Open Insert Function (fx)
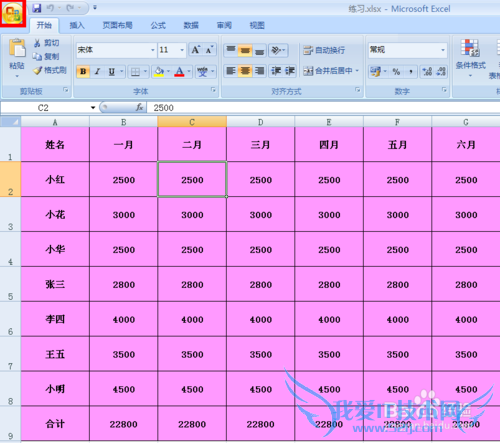Viewport: 500px width, 443px height. (140, 107)
